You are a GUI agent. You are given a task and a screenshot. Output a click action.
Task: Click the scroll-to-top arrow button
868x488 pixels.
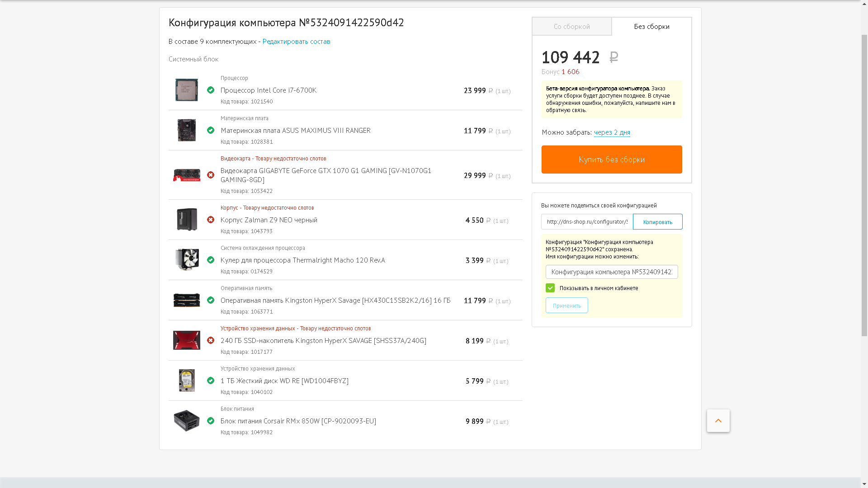click(x=718, y=421)
